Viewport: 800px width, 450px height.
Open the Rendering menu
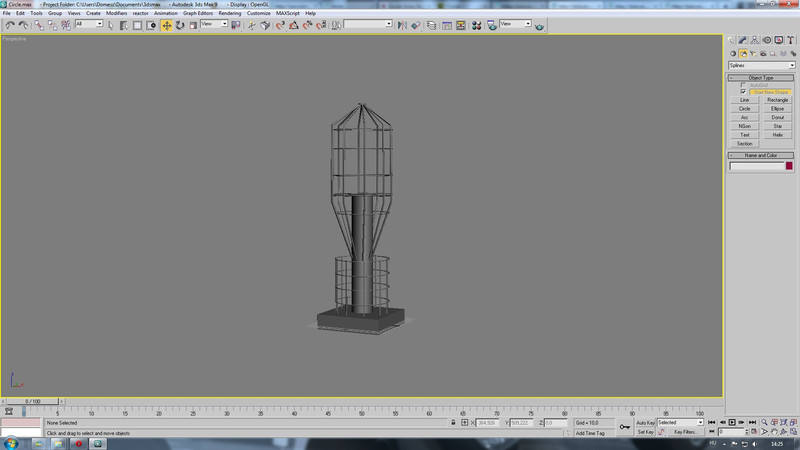click(230, 13)
